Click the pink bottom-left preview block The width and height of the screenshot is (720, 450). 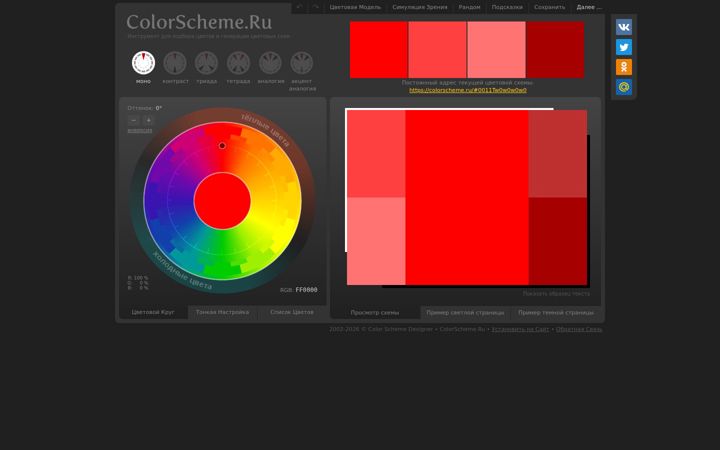[x=376, y=241]
